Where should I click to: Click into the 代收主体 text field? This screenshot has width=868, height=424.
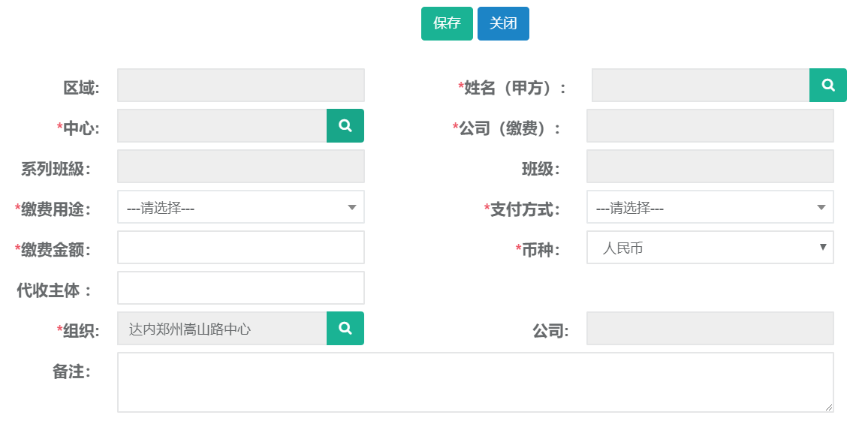(x=240, y=288)
